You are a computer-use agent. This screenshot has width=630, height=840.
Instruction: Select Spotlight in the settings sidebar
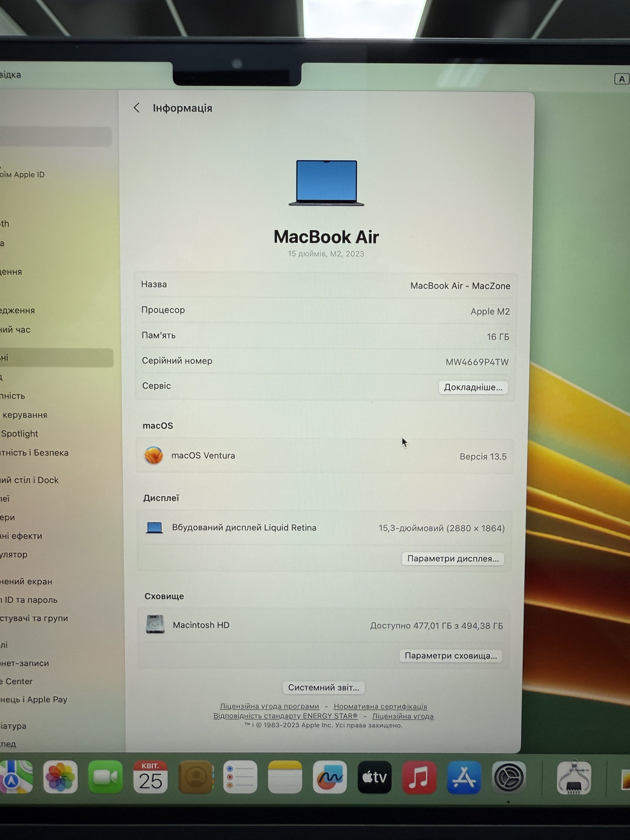click(20, 433)
